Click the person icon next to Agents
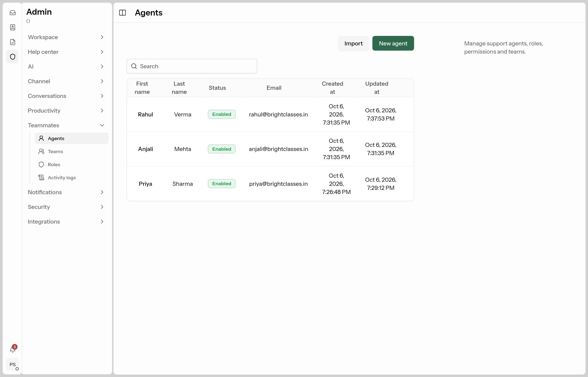The image size is (588, 377). (41, 138)
